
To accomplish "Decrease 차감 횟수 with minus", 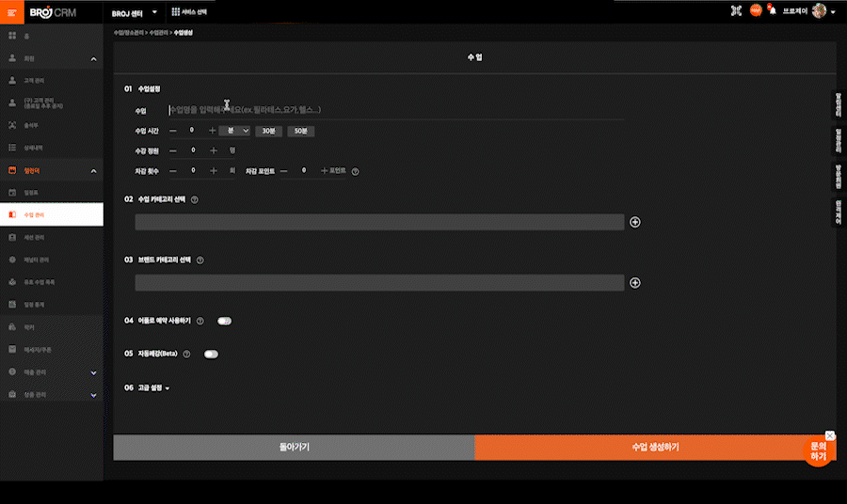I will tap(173, 171).
